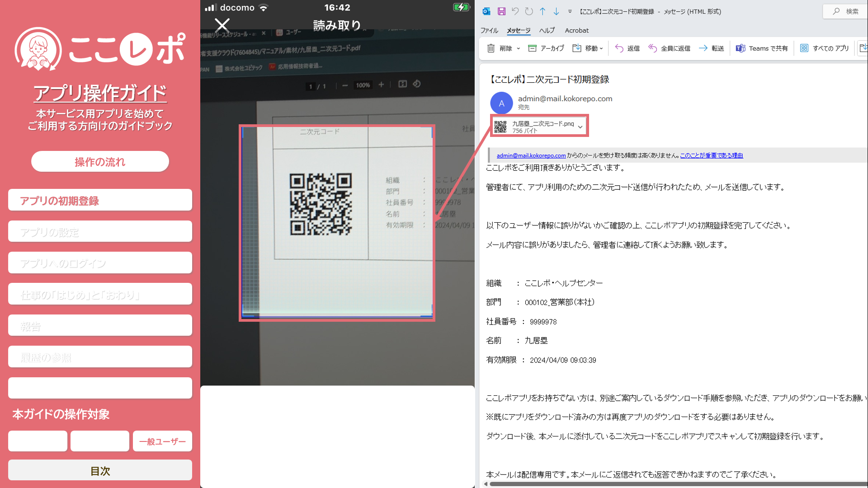
Task: Open the ファイル menu tab
Action: 489,30
